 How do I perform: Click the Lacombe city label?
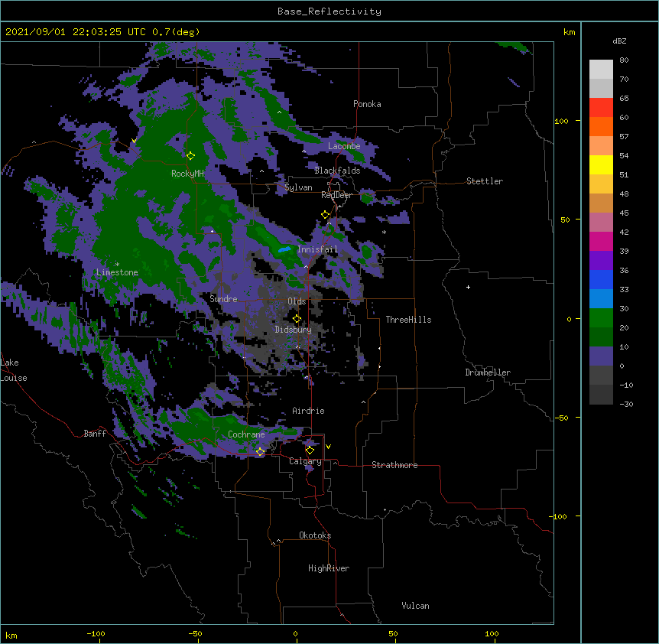[344, 146]
